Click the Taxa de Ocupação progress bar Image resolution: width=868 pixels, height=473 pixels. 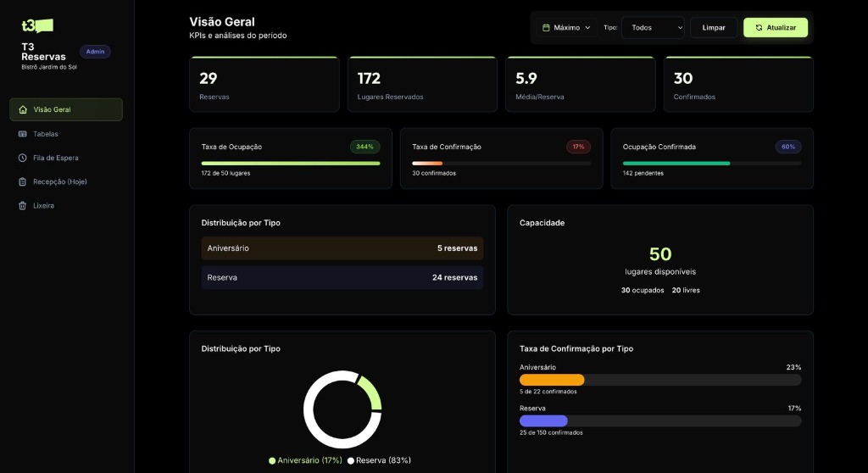click(x=290, y=163)
